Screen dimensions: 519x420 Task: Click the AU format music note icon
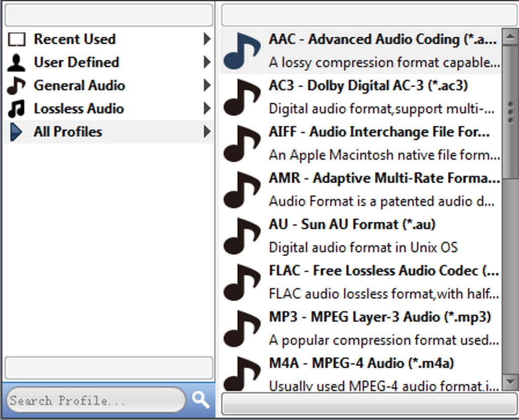pyautogui.click(x=242, y=236)
